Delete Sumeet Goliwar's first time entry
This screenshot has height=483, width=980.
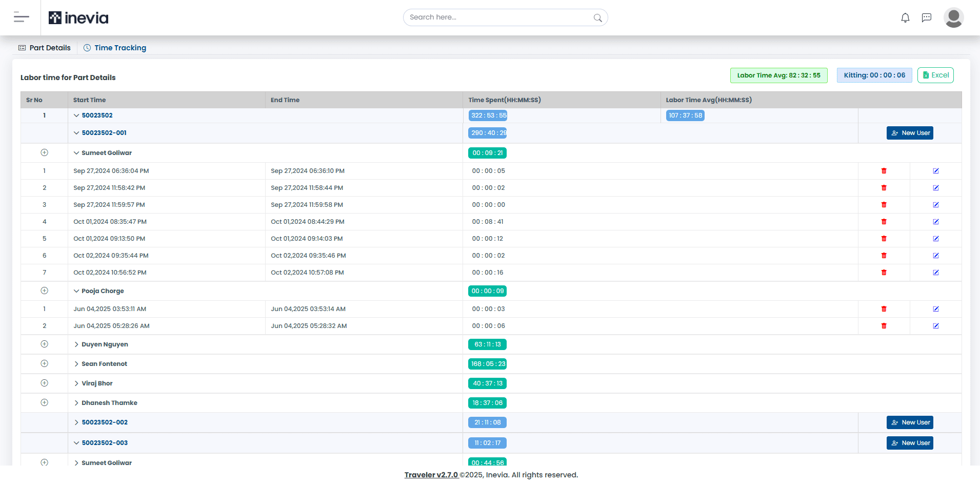(x=884, y=170)
